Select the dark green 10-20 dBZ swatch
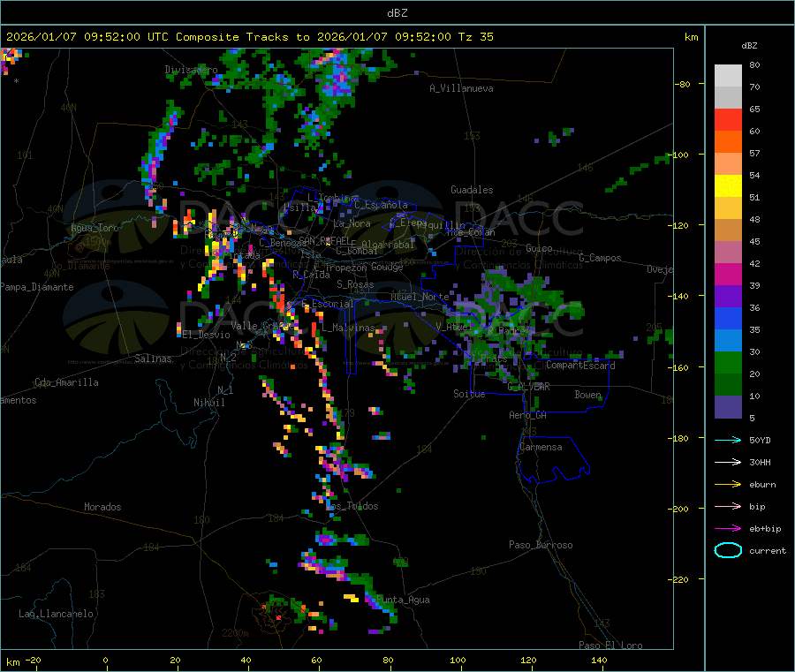795x672 pixels. [728, 385]
